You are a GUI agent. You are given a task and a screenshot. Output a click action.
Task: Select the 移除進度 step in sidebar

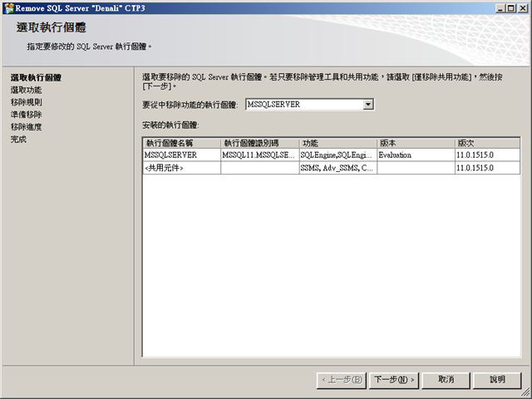pos(26,127)
